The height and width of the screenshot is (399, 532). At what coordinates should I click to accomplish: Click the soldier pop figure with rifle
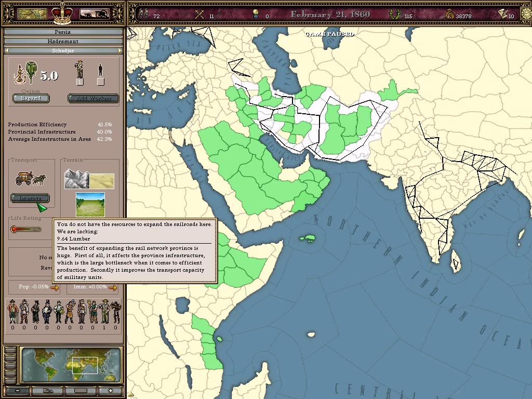click(82, 312)
